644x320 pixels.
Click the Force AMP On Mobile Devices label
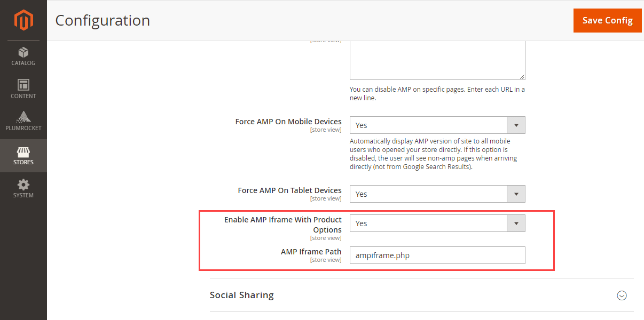(288, 122)
